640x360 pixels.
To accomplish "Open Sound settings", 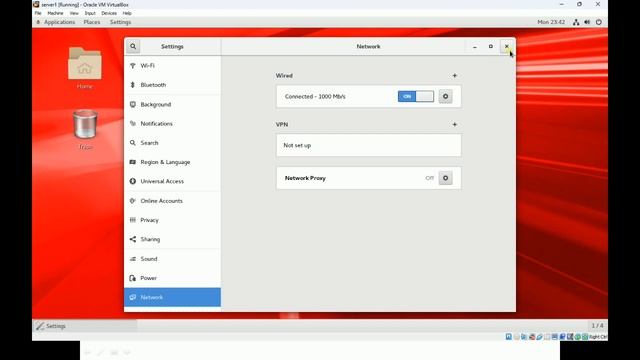I will pos(172,259).
